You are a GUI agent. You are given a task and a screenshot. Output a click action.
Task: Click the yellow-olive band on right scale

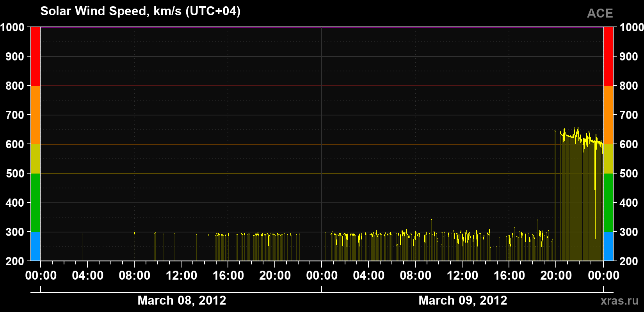pyautogui.click(x=608, y=159)
